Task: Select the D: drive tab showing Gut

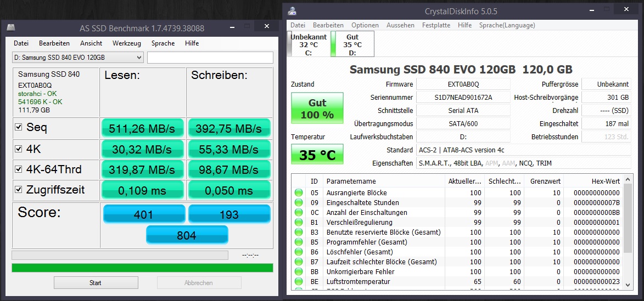Action: pyautogui.click(x=352, y=44)
